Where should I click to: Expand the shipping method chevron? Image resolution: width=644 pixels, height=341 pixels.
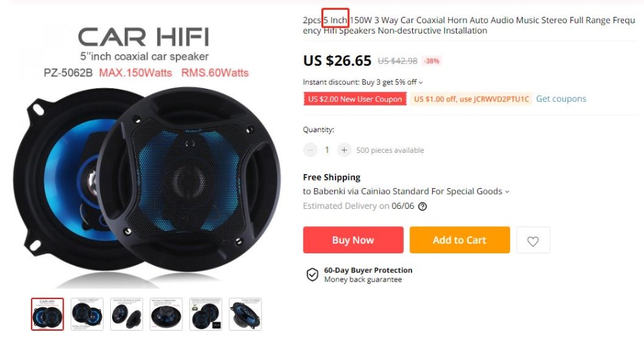point(507,191)
